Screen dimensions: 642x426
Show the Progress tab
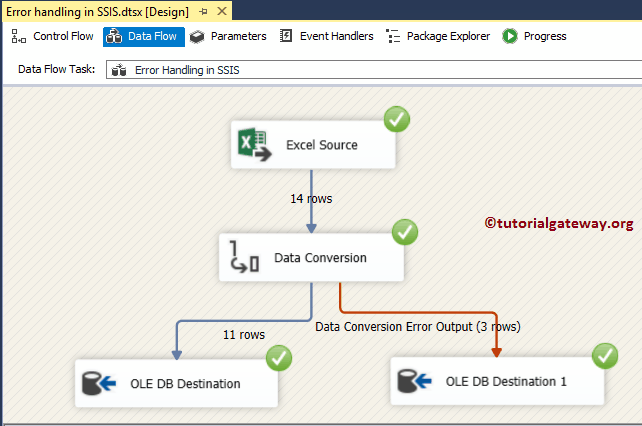pos(534,36)
